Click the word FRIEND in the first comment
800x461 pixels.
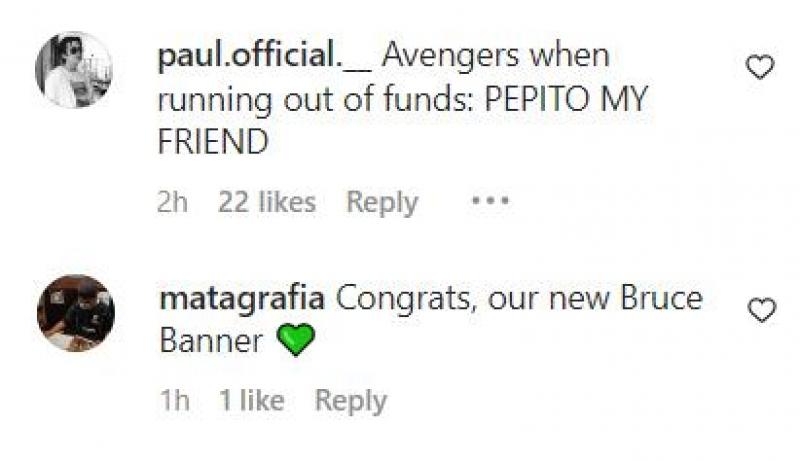pyautogui.click(x=213, y=143)
